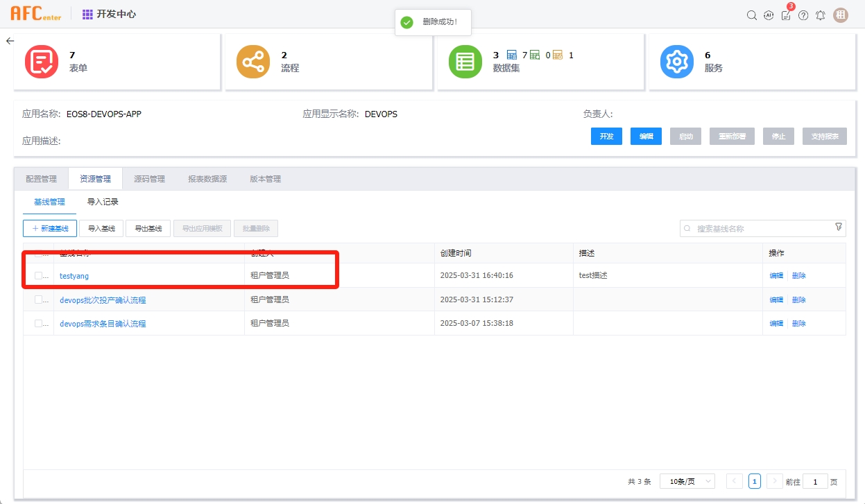865x504 pixels.
Task: Click the 新建基线 button
Action: point(50,228)
